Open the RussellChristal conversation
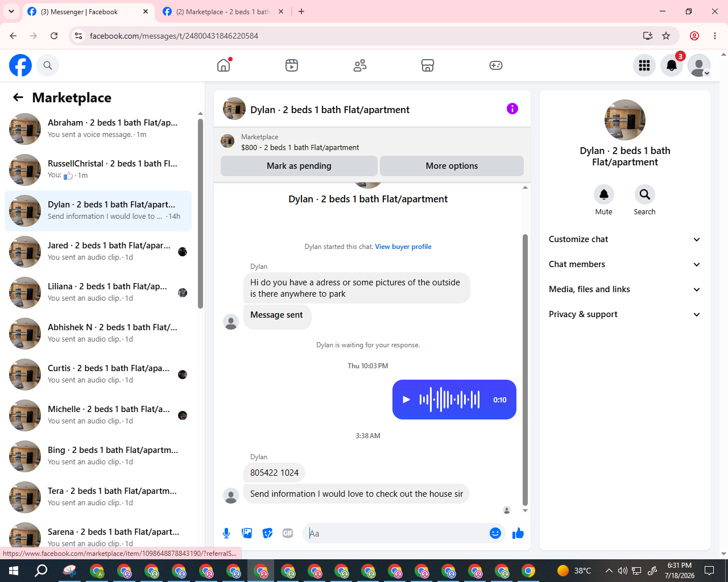The width and height of the screenshot is (728, 582). (x=98, y=170)
